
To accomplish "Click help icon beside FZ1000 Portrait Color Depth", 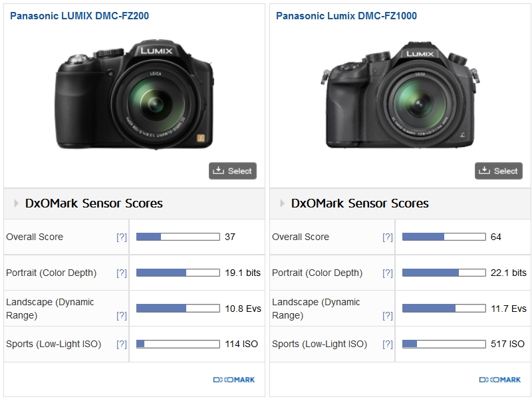I will (388, 273).
